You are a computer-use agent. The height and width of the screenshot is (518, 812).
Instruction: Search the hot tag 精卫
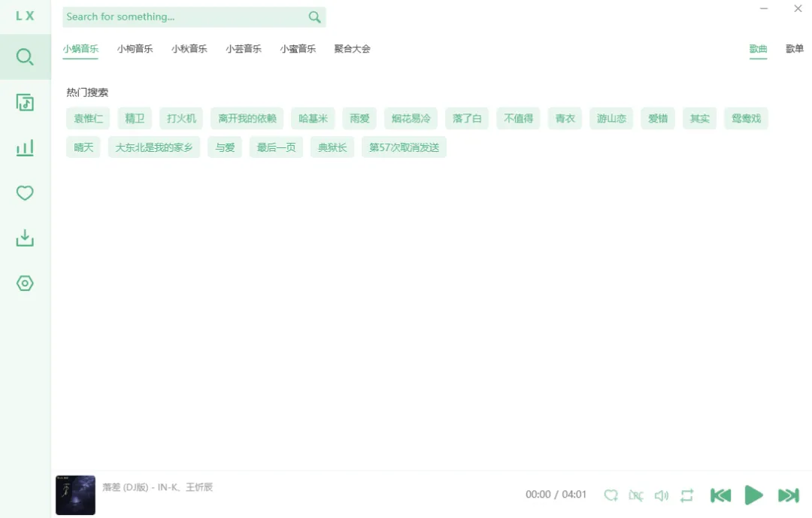(x=135, y=119)
